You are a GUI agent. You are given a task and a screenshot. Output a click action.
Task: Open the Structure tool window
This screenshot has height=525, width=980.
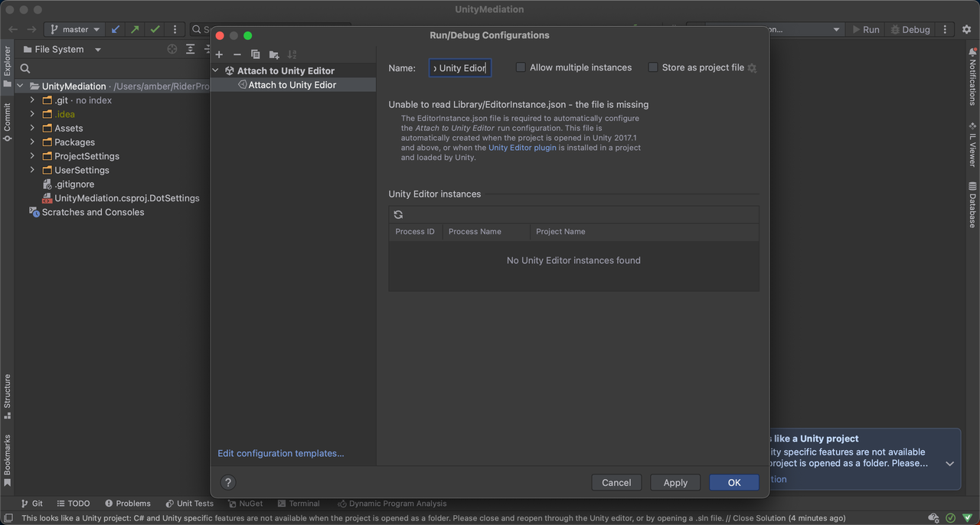[7, 396]
